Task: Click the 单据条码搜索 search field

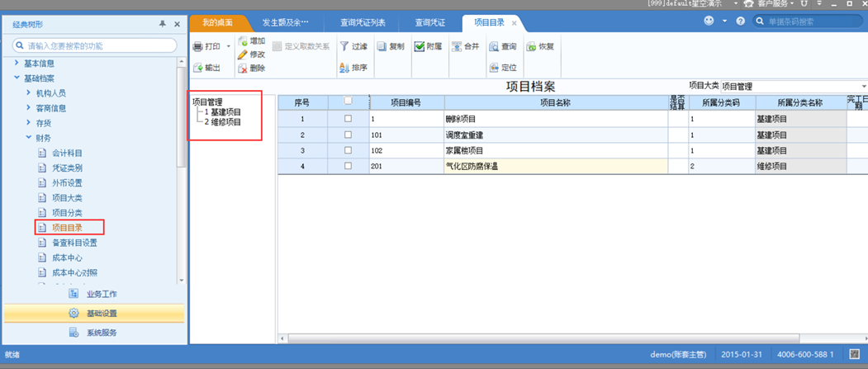Action: pos(807,21)
